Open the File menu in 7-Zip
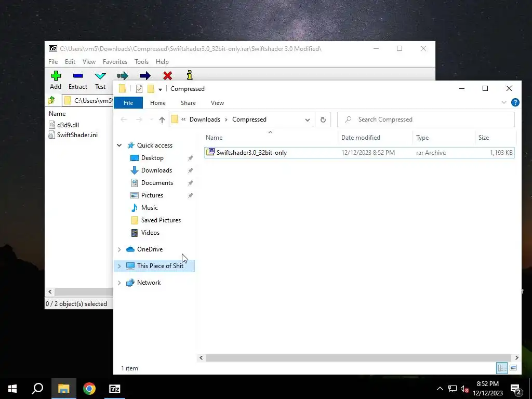This screenshot has width=532, height=399. (x=53, y=62)
